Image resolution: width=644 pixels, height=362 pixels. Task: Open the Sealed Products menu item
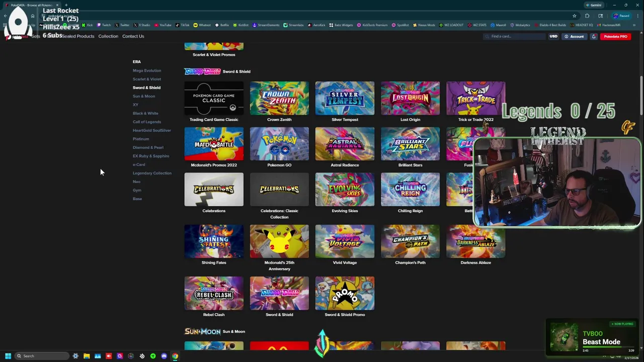pyautogui.click(x=78, y=36)
